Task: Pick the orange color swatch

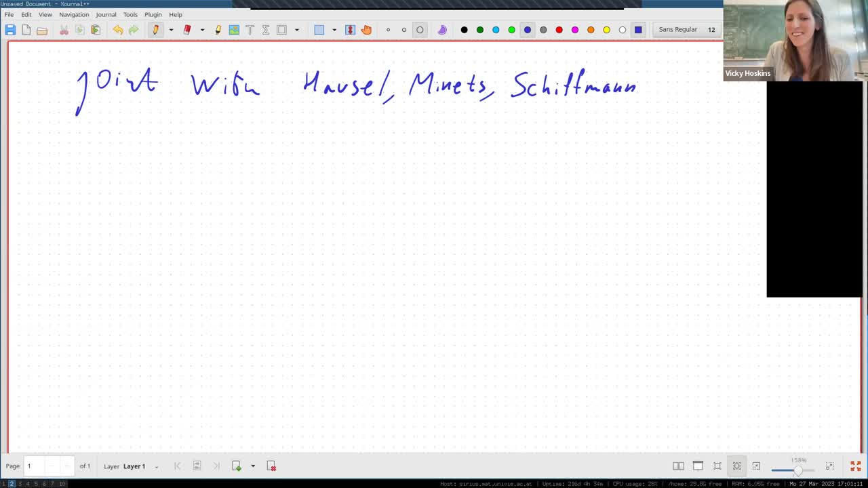Action: coord(591,30)
